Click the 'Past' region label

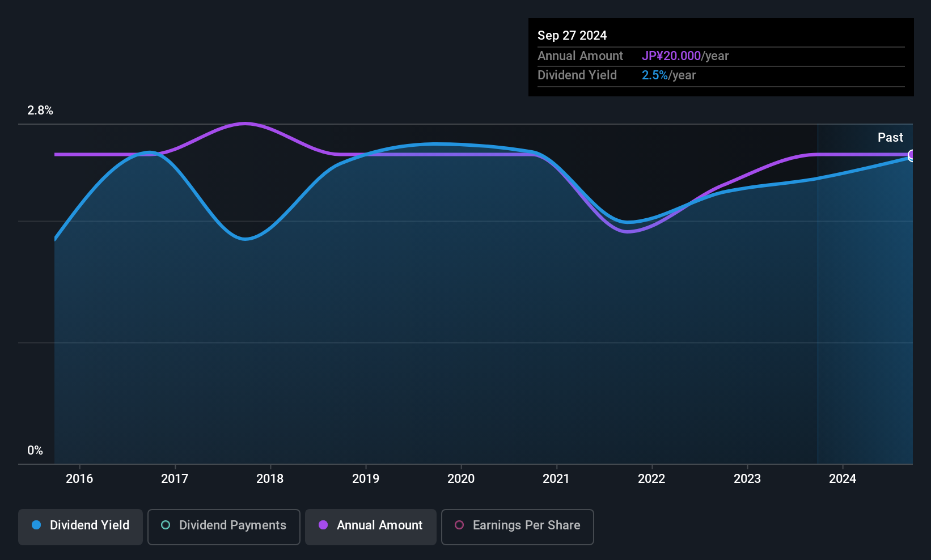[x=890, y=137]
